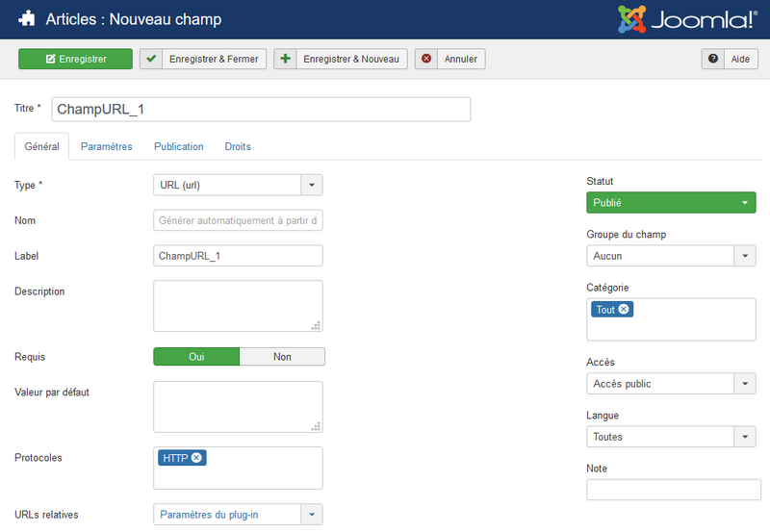Screen dimensions: 770x532
Task: Click into the Note text field
Action: tap(673, 490)
